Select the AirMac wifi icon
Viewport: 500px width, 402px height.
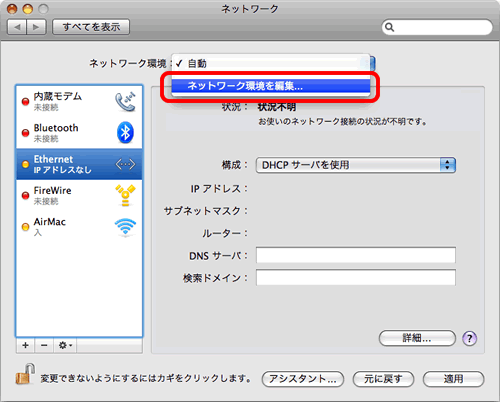(125, 227)
